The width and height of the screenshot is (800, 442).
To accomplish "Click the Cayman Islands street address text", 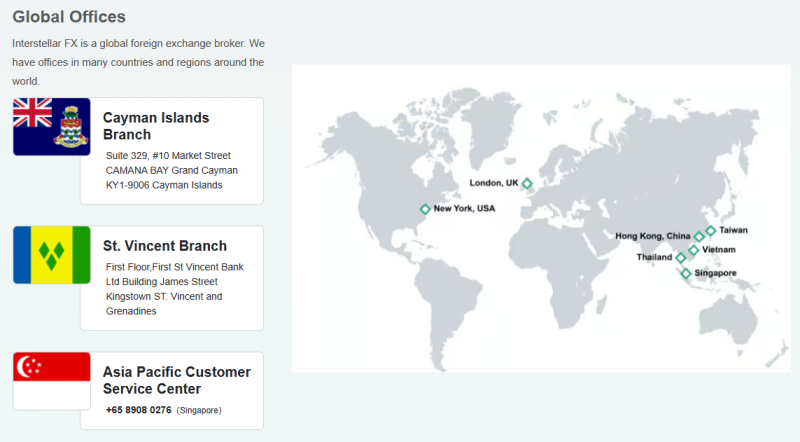I will pos(171,170).
